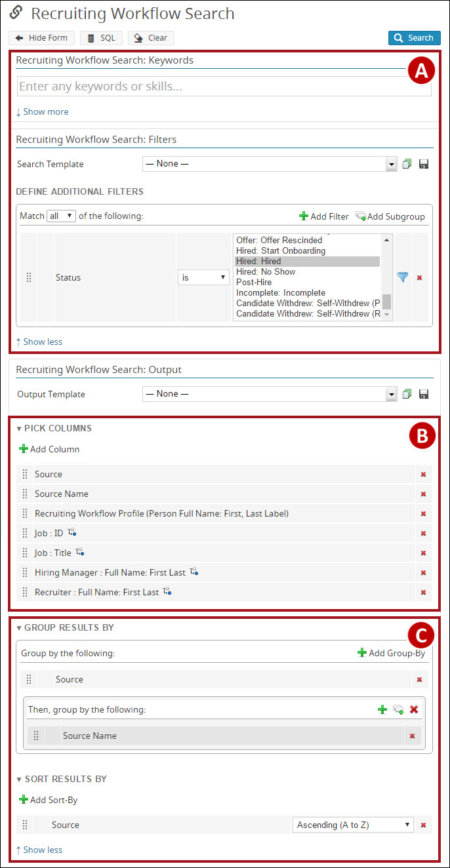Grab drag handle of Job : Title column
The width and height of the screenshot is (450, 868).
coord(25,553)
